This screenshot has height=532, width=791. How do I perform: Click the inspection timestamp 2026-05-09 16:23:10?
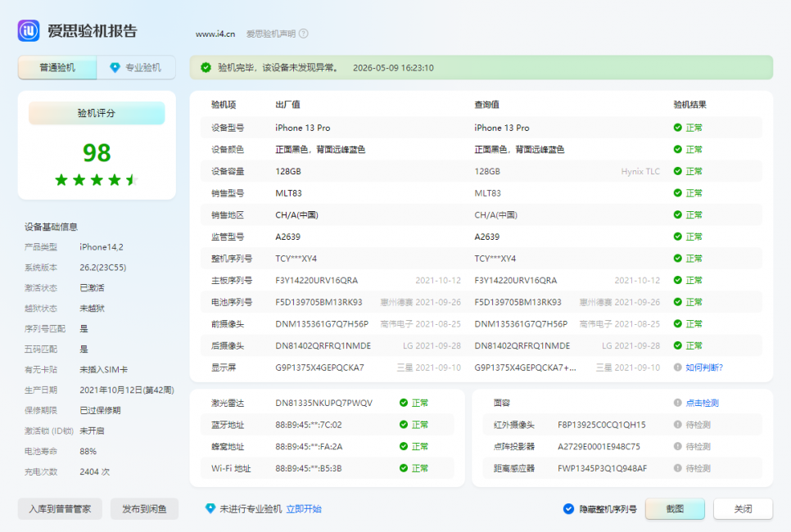pos(393,68)
